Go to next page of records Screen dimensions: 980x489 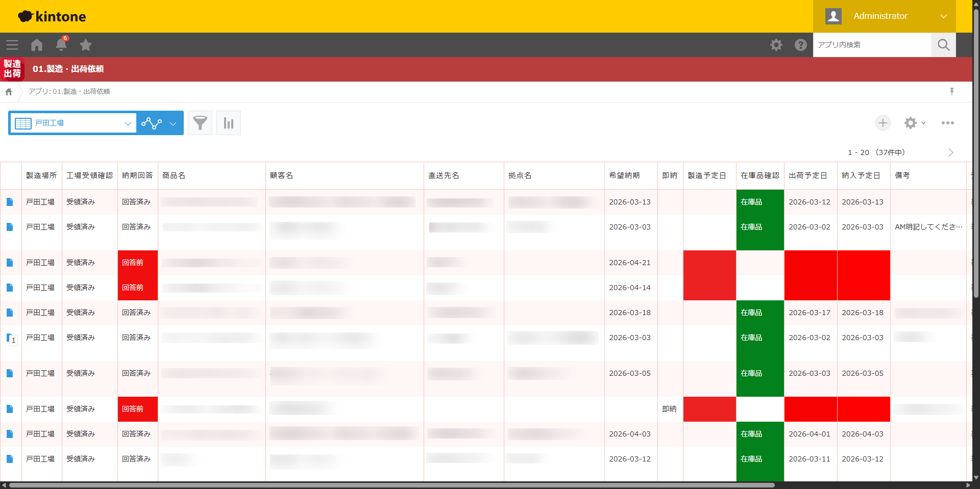click(950, 152)
